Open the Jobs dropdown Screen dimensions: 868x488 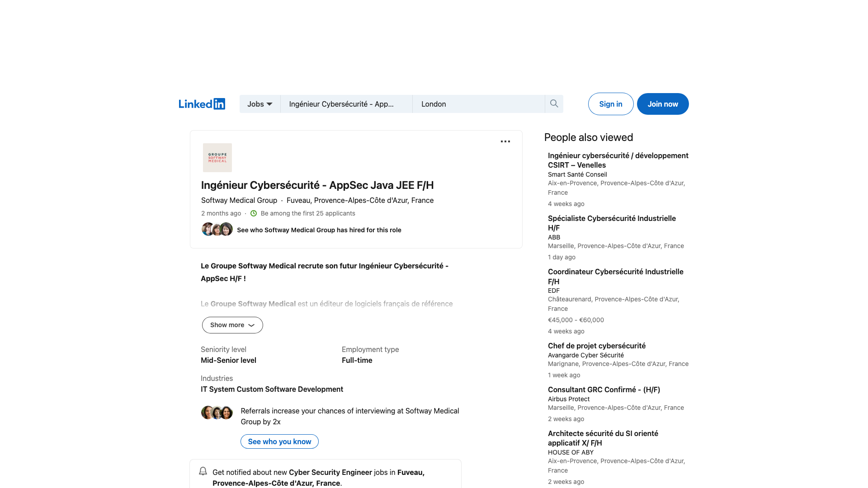coord(260,104)
